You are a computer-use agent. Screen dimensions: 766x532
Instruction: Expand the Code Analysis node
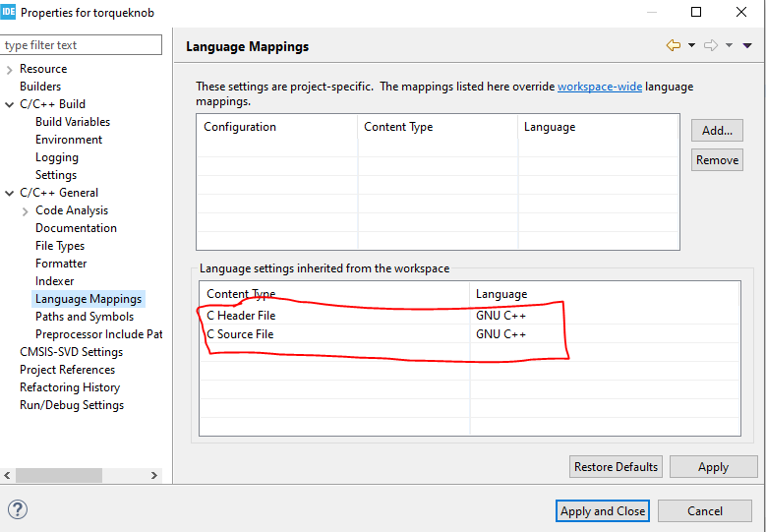coord(25,211)
